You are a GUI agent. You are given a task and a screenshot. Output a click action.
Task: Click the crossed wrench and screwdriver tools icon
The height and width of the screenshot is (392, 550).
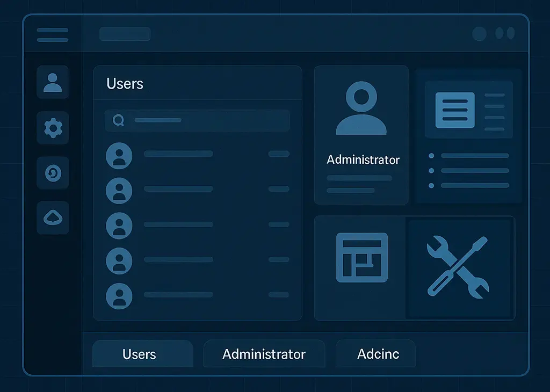pos(460,266)
